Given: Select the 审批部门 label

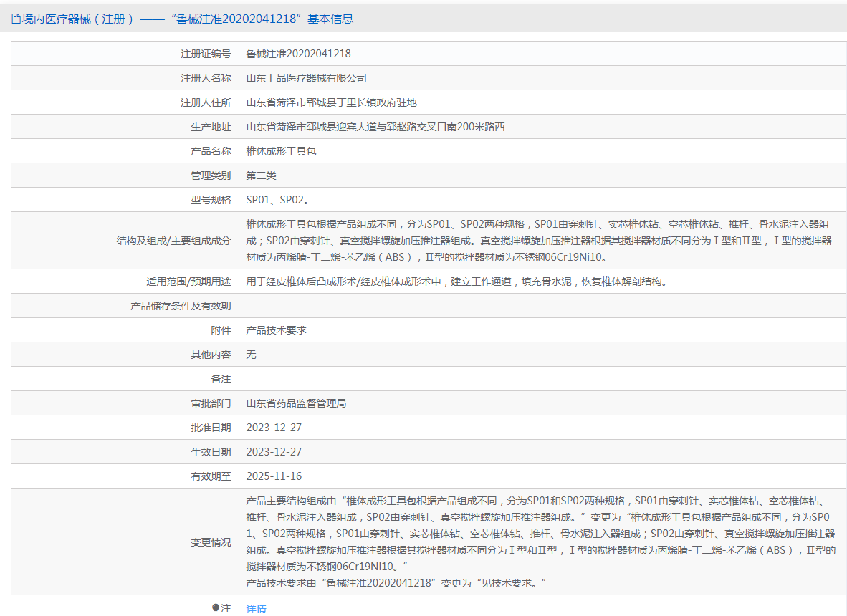Looking at the screenshot, I should (211, 403).
